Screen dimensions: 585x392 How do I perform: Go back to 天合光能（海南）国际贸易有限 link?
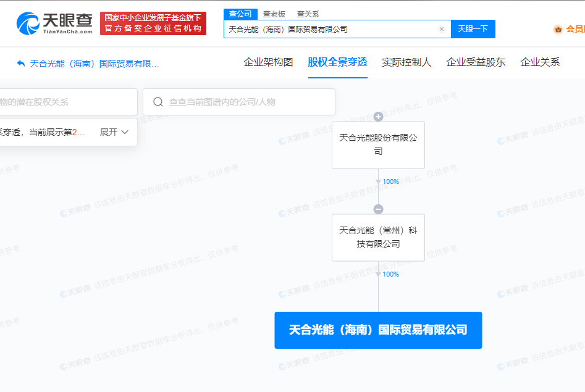[94, 64]
